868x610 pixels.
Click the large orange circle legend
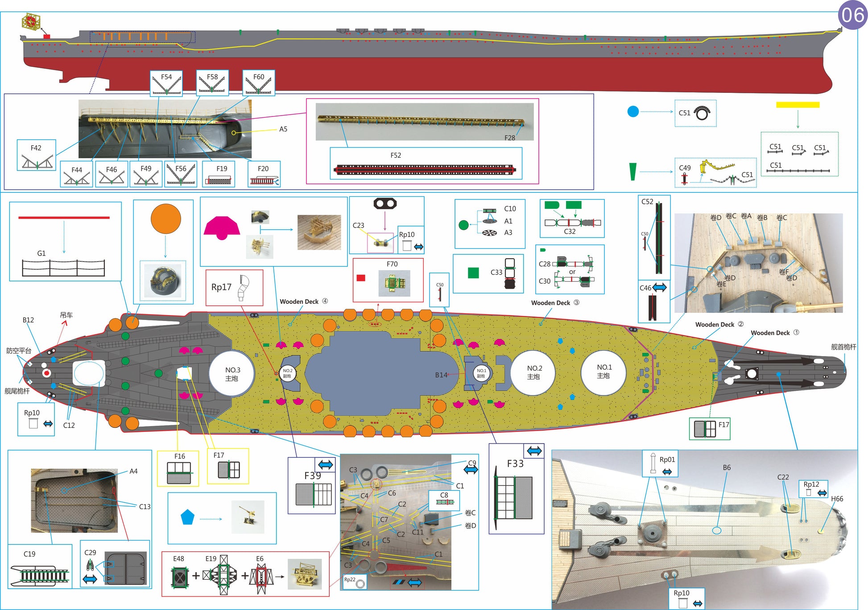(x=165, y=219)
